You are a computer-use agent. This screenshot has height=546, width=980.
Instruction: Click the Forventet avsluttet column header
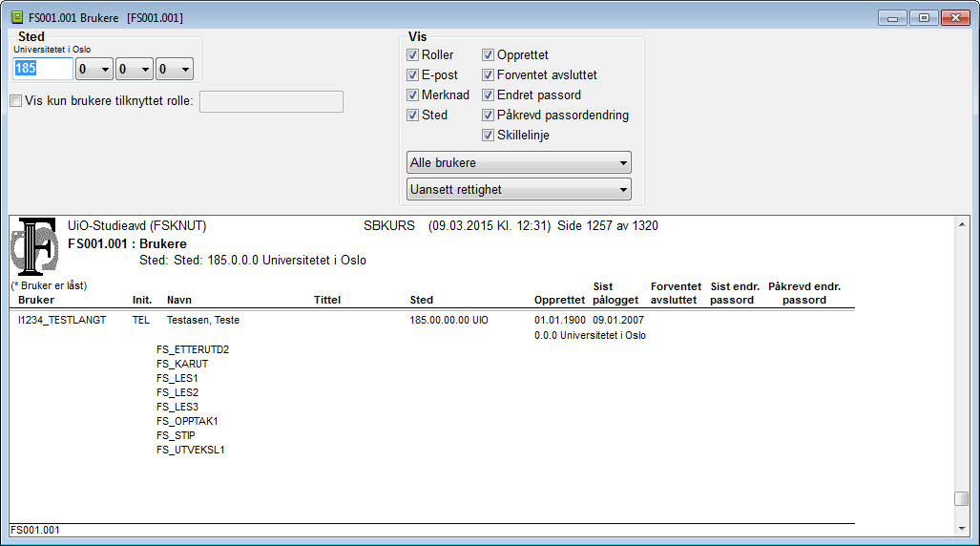click(676, 293)
